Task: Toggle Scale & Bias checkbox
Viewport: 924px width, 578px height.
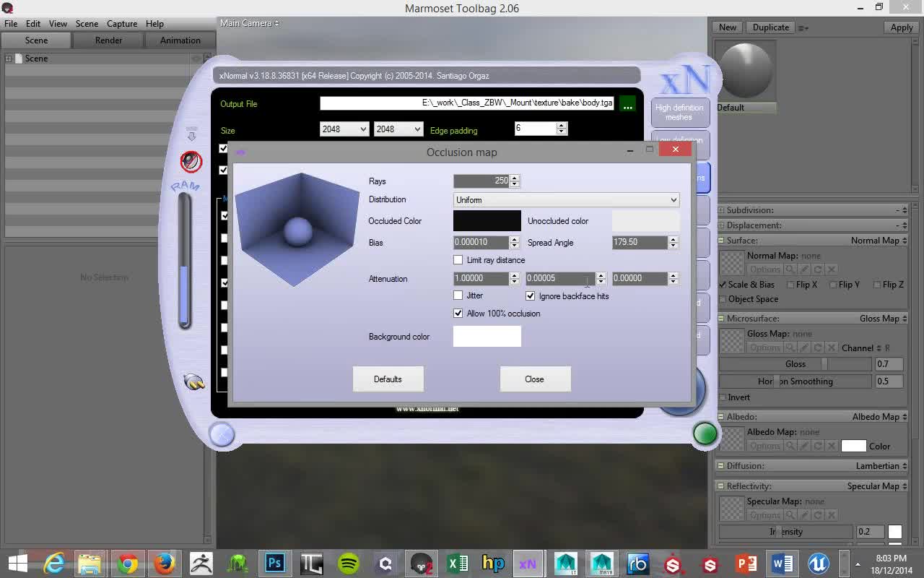Action: 723,285
